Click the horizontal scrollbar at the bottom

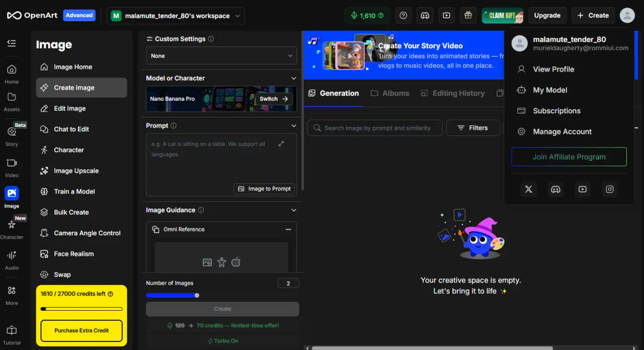click(x=433, y=347)
